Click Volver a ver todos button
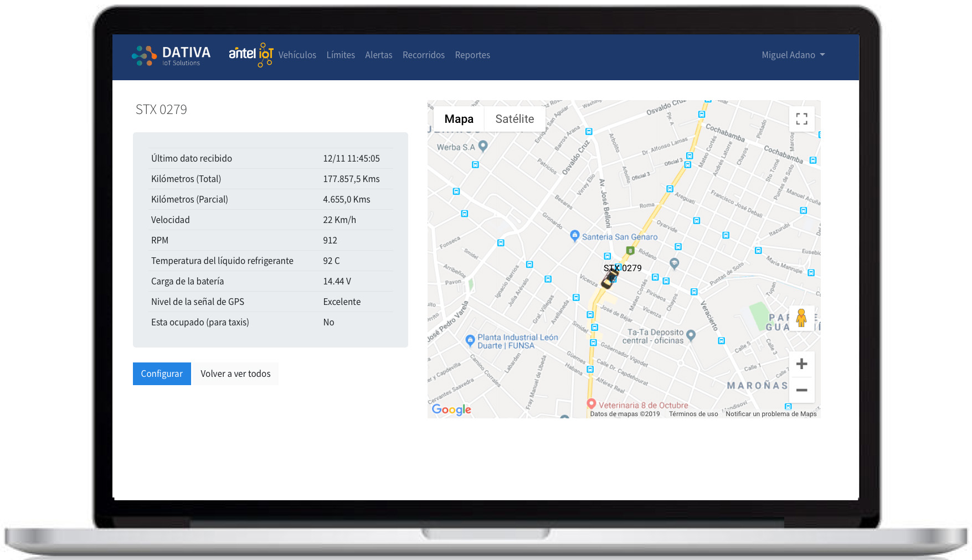 tap(235, 374)
